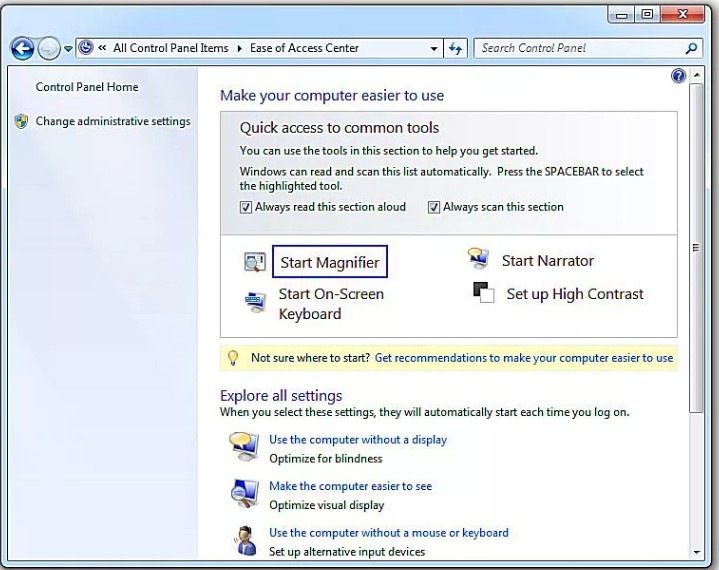Image resolution: width=719 pixels, height=570 pixels.
Task: Click icon for without mouse or keyboard
Action: [x=246, y=541]
